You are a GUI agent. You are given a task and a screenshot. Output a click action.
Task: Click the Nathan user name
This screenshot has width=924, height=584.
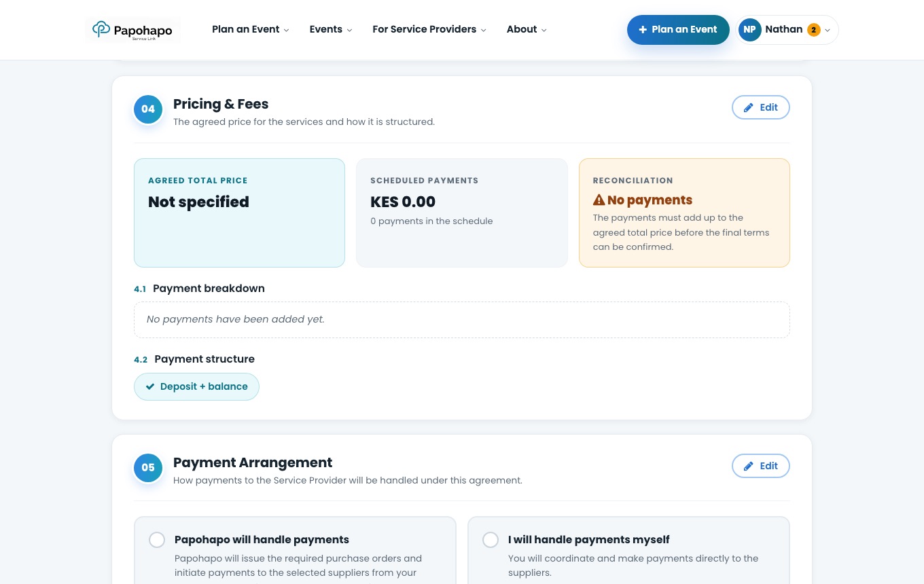(783, 29)
